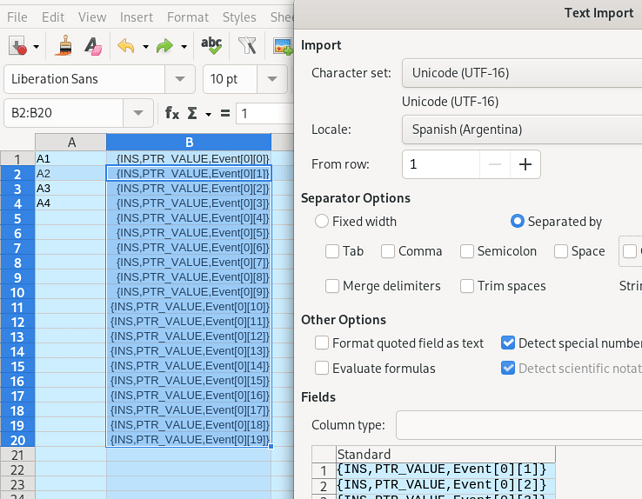Click cell {INS,PTR_VALUE,Event[0][10]}
The width and height of the screenshot is (642, 499).
(x=189, y=307)
